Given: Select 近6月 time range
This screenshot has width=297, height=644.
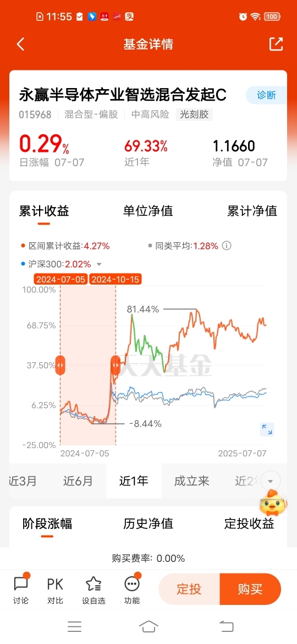Looking at the screenshot, I should coord(78,481).
